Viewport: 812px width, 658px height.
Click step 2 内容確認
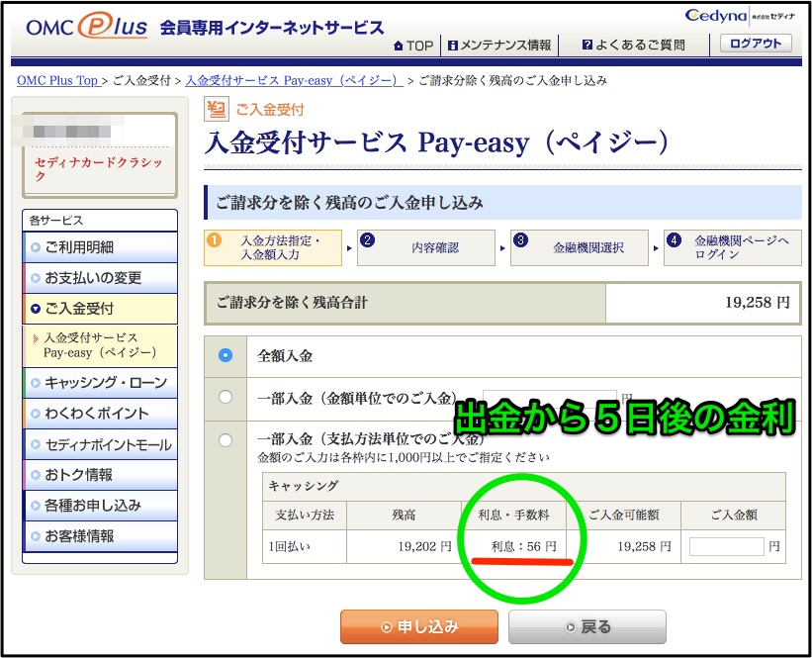425,247
